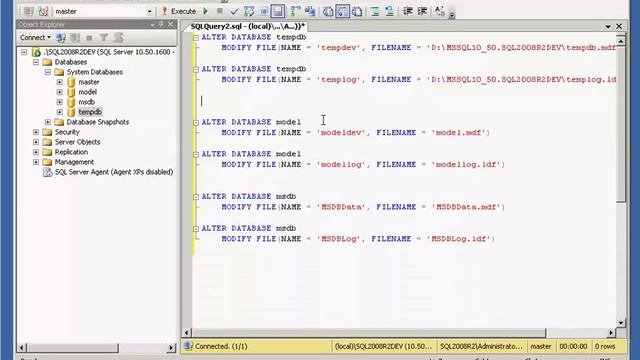Expand the Database Snapshots folder
The width and height of the screenshot is (640, 360).
pyautogui.click(x=48, y=122)
